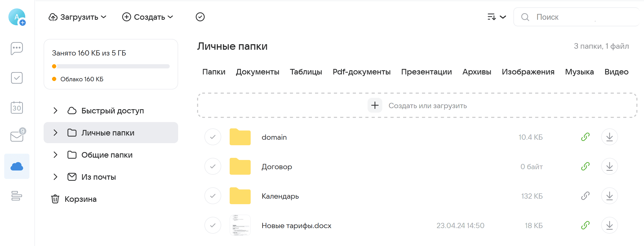Expand the Из почты tree node
The width and height of the screenshot is (644, 246).
pyautogui.click(x=55, y=177)
